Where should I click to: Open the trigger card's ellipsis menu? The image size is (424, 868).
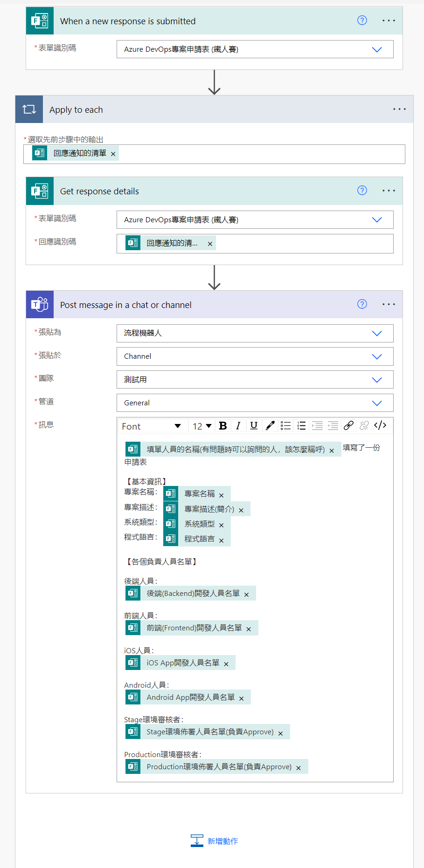click(x=389, y=21)
